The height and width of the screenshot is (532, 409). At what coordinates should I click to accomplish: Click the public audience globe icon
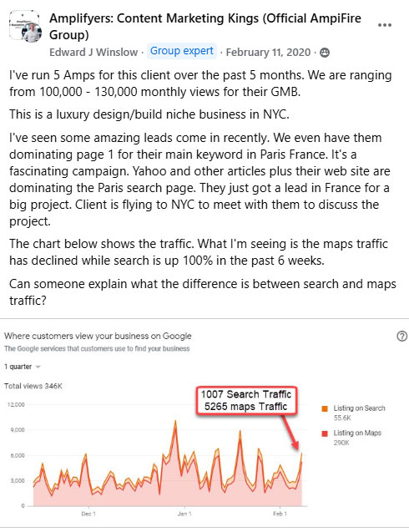tap(325, 53)
